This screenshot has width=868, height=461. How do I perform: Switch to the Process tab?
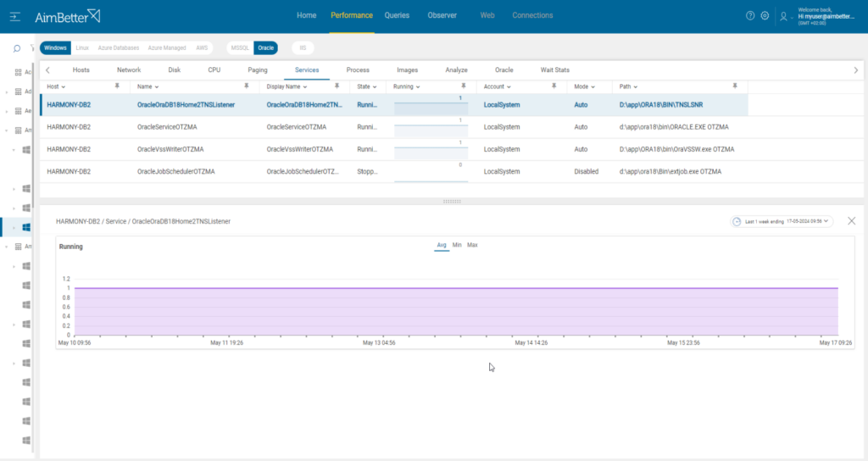pyautogui.click(x=358, y=70)
